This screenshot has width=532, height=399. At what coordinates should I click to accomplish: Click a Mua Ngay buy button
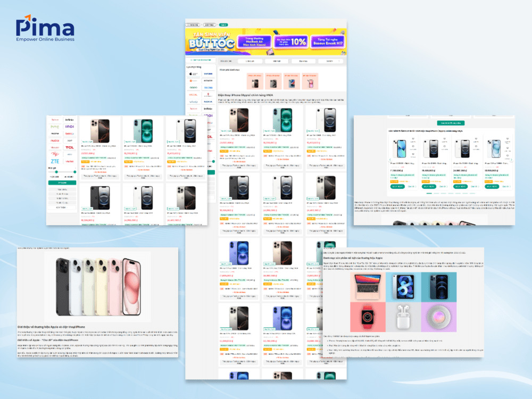pos(397,186)
